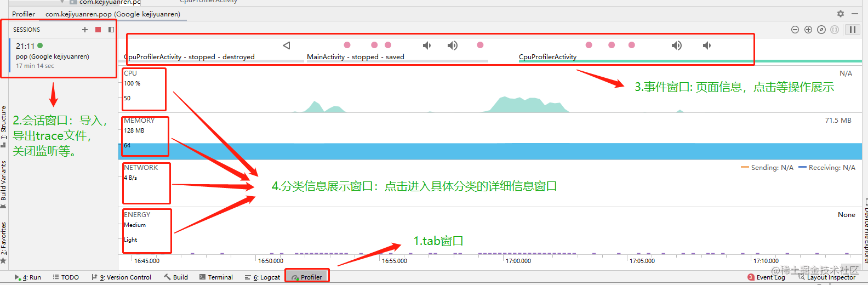
Task: Open the Structure side tab
Action: coord(3,127)
